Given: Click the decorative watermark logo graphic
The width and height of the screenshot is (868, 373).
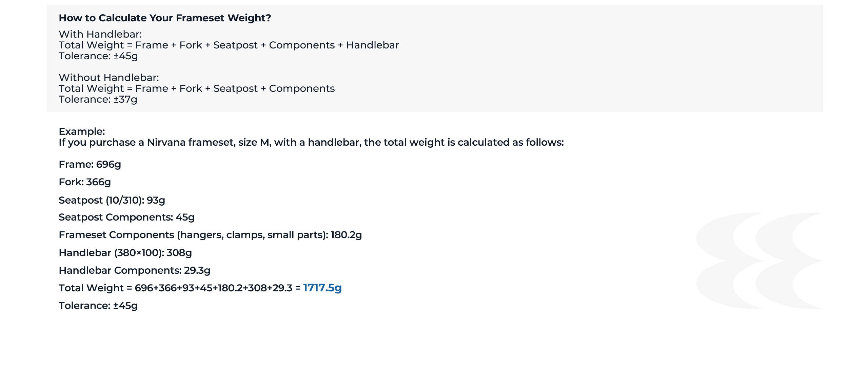Looking at the screenshot, I should (x=759, y=261).
